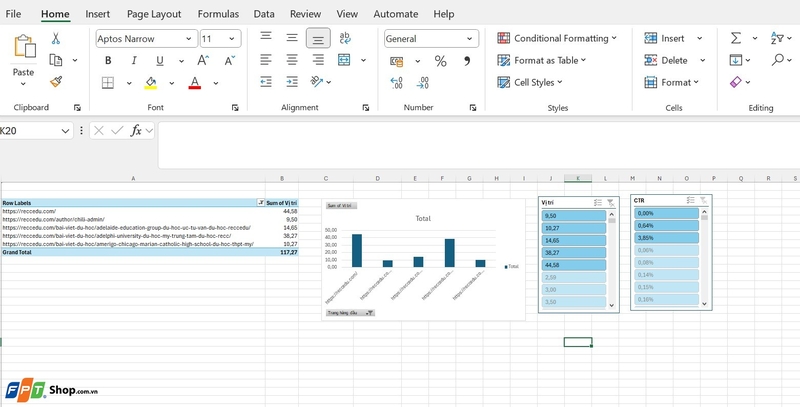Click the Insert cells button

tap(665, 38)
